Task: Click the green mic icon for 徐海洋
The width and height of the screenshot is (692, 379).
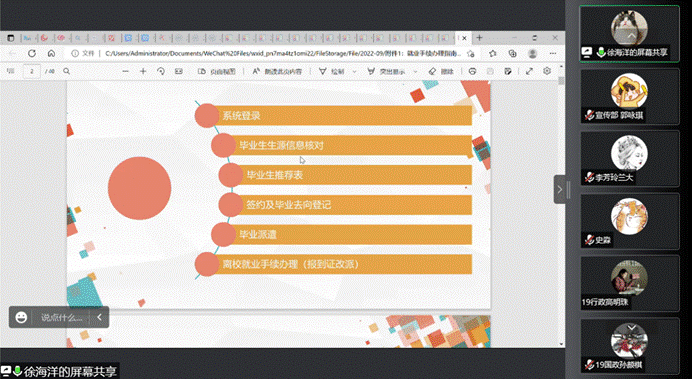Action: click(x=600, y=53)
